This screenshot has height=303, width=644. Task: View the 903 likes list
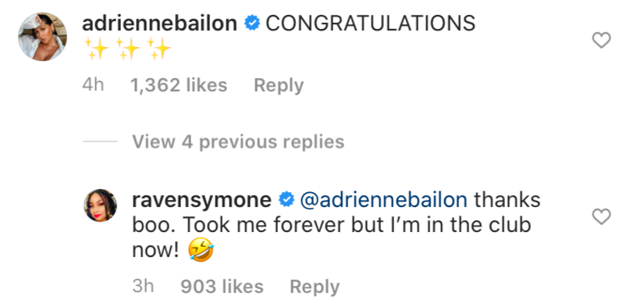click(222, 287)
